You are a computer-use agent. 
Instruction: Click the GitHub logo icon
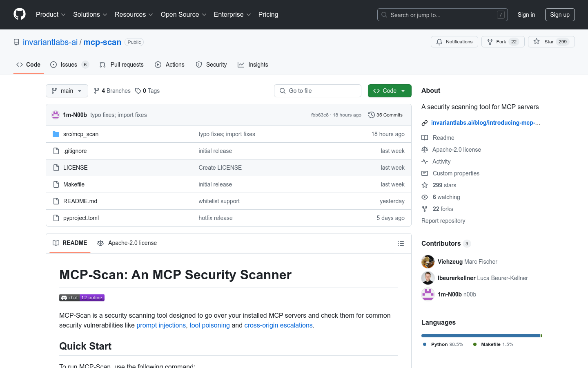click(x=20, y=14)
